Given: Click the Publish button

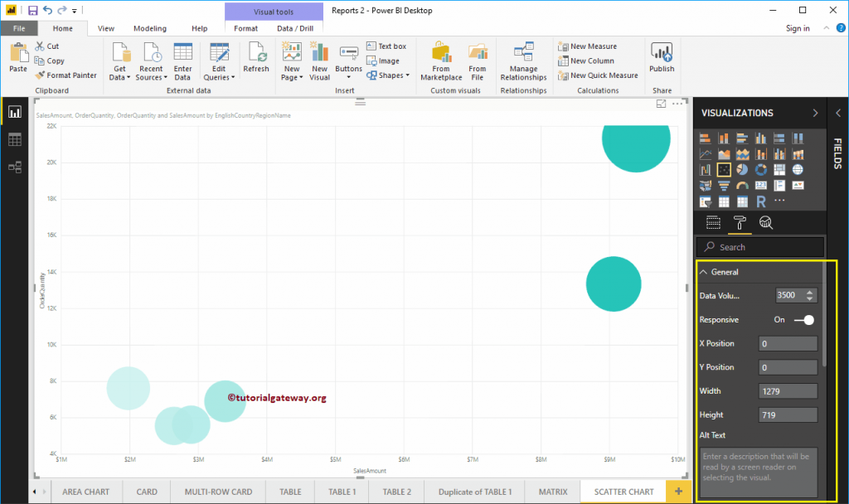Looking at the screenshot, I should 662,58.
